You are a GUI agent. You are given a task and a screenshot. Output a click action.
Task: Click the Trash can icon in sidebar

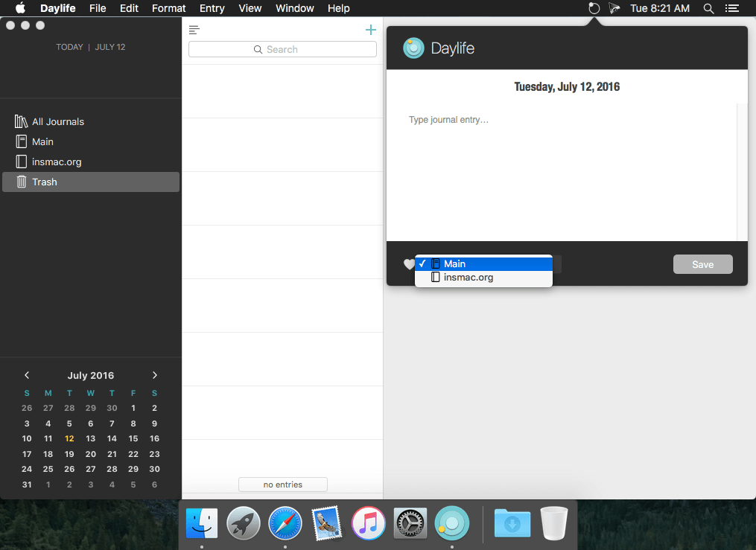21,182
